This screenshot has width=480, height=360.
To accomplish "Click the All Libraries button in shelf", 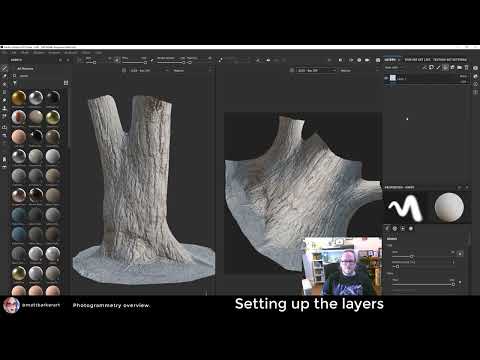I will (25, 69).
